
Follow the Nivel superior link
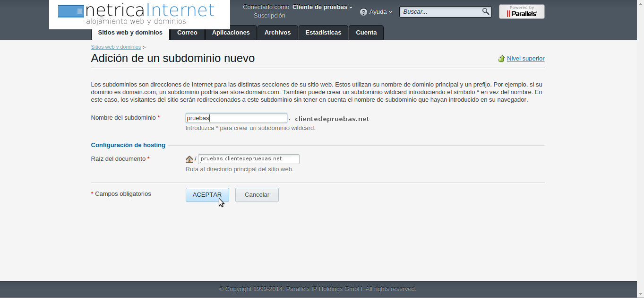pyautogui.click(x=525, y=59)
